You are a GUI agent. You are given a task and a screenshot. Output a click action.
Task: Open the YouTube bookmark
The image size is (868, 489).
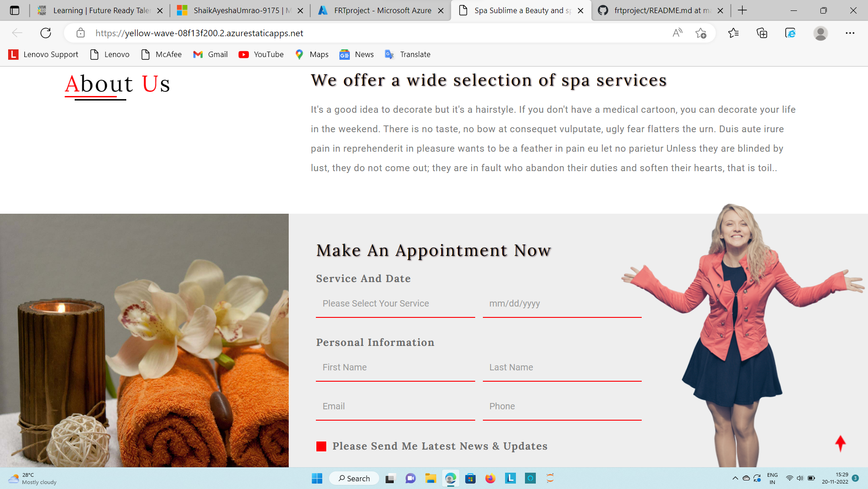261,54
